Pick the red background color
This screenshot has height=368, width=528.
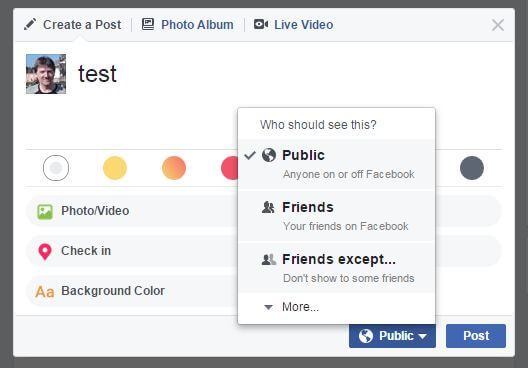tap(230, 168)
